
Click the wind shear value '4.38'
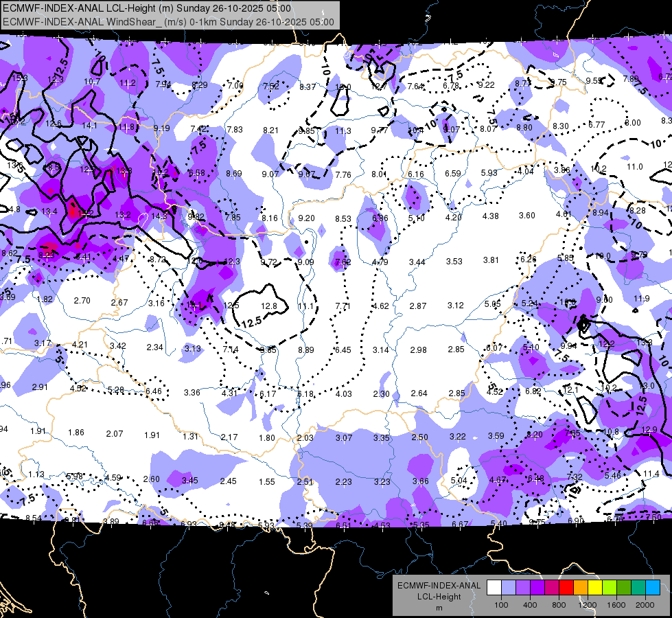point(490,216)
